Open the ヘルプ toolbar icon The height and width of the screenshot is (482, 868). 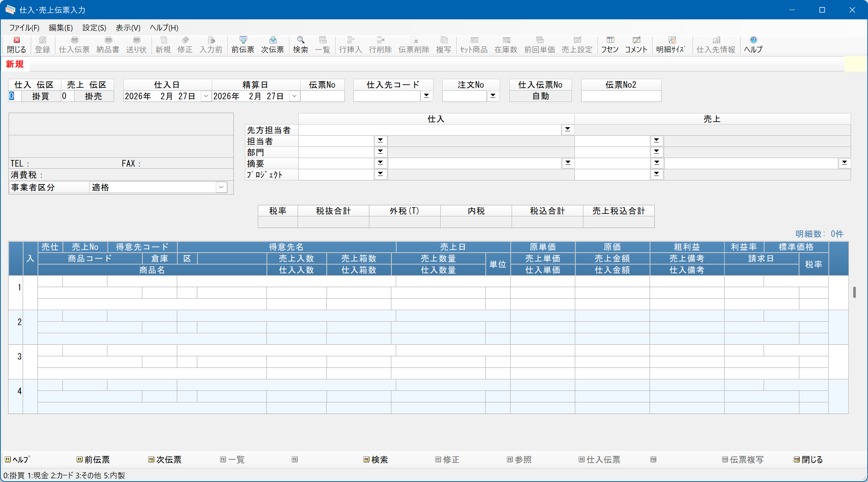(x=753, y=45)
